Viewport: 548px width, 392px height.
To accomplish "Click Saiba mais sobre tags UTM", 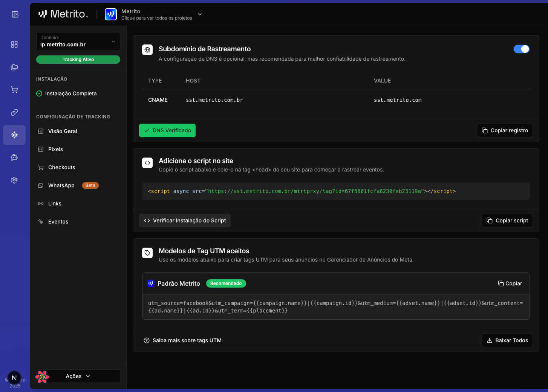I will coord(183,340).
